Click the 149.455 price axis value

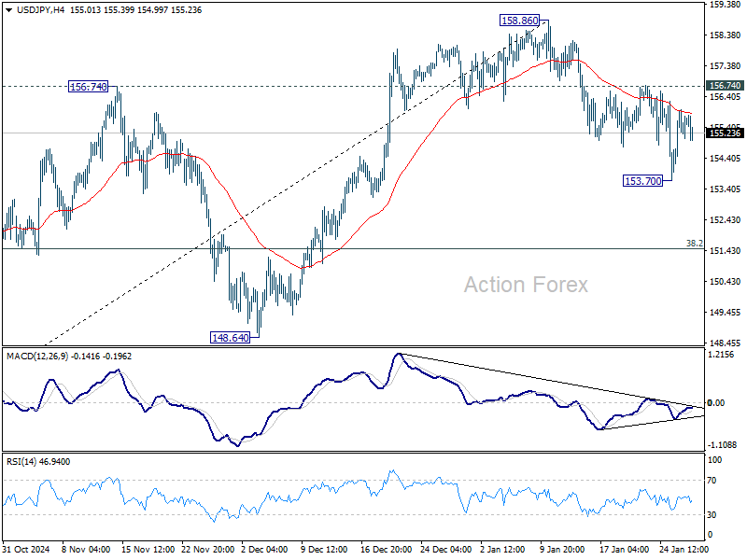point(726,313)
